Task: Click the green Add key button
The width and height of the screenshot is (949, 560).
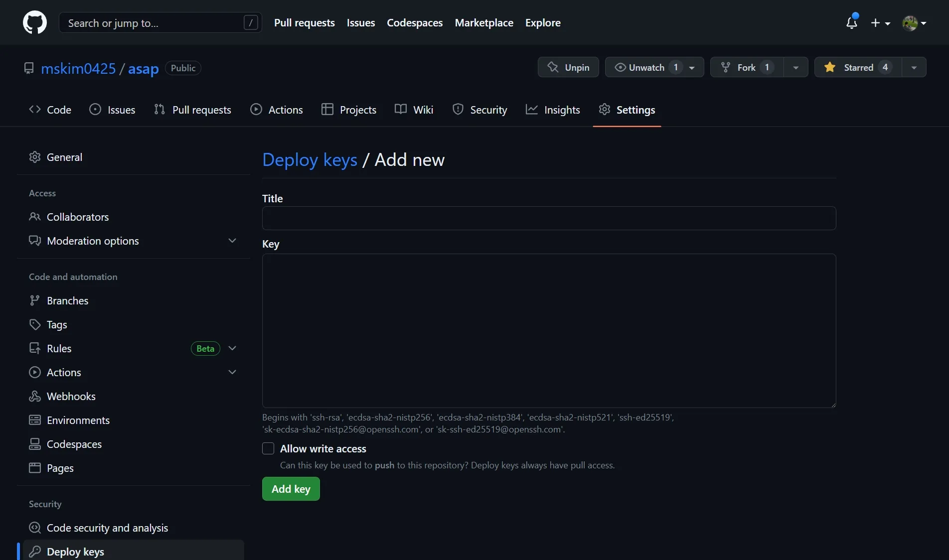Action: (x=291, y=489)
